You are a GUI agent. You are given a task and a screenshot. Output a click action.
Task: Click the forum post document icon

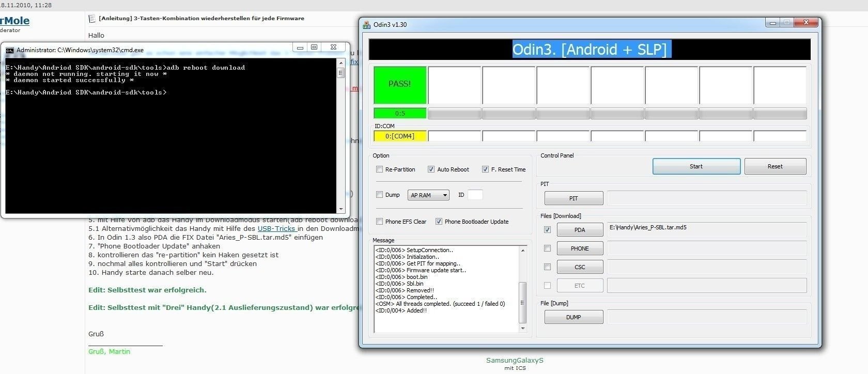coord(92,18)
